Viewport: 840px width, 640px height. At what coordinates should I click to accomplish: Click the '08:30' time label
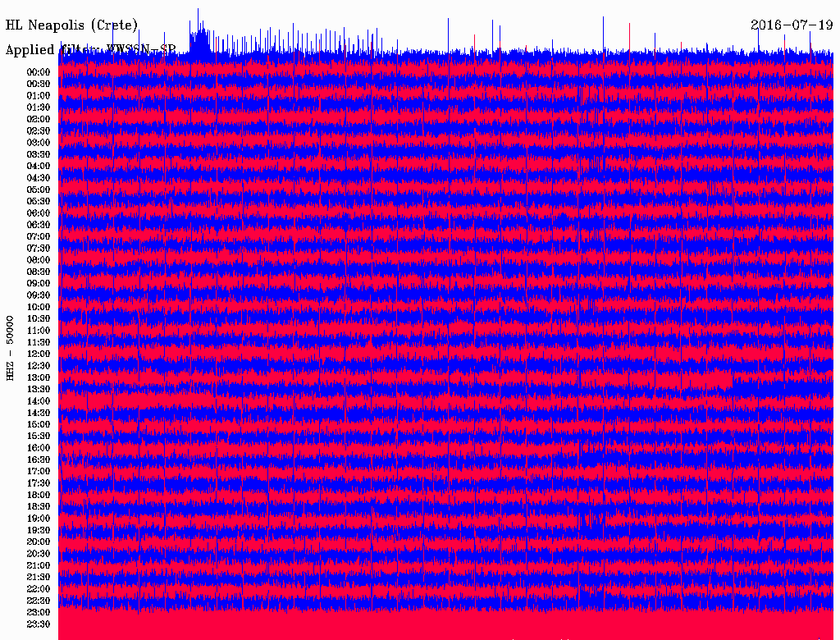click(x=39, y=272)
